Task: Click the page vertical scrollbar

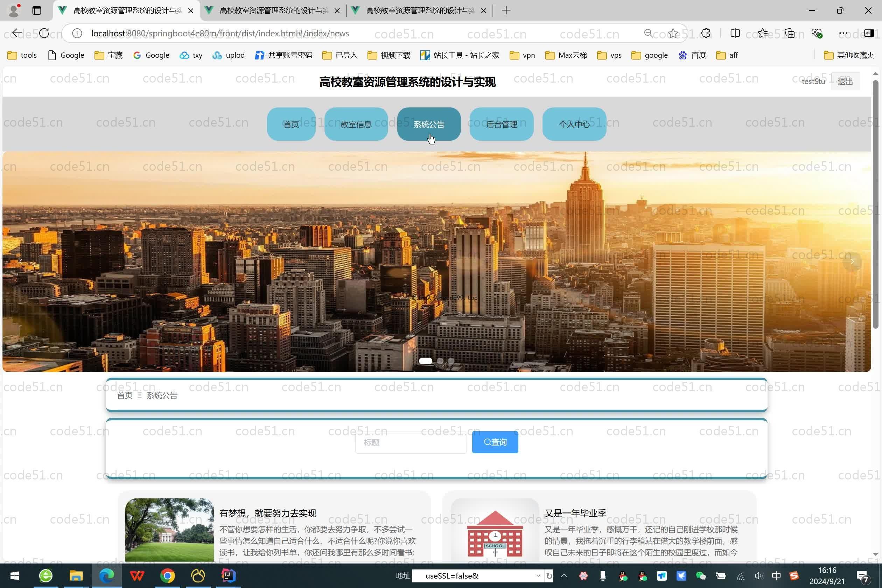Action: coord(876,204)
